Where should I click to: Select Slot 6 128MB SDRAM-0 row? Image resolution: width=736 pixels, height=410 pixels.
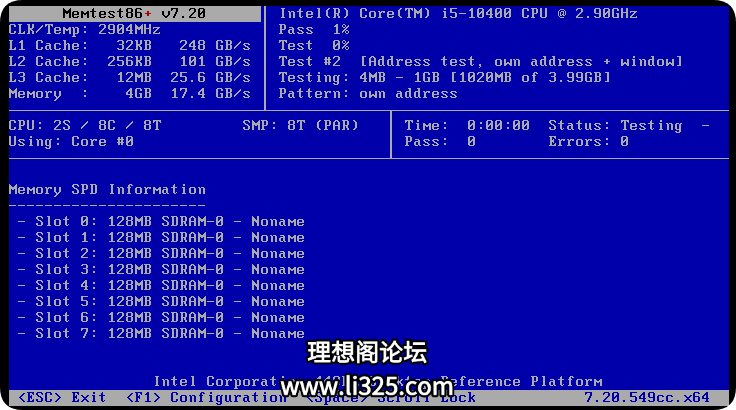point(161,317)
